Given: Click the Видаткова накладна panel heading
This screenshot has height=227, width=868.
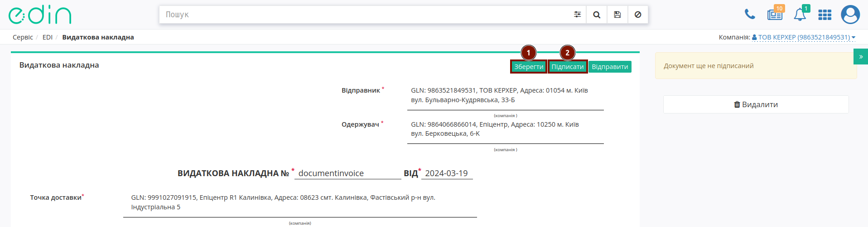Looking at the screenshot, I should (x=59, y=65).
